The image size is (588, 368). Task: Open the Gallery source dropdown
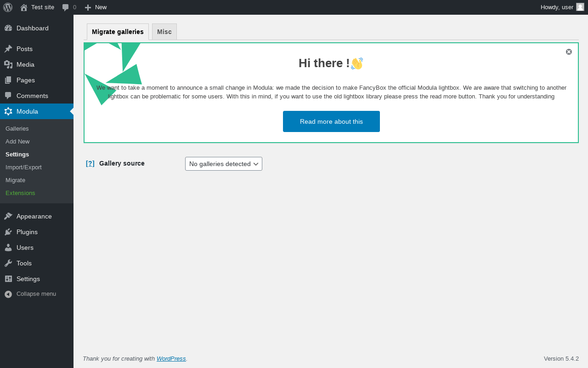224,164
